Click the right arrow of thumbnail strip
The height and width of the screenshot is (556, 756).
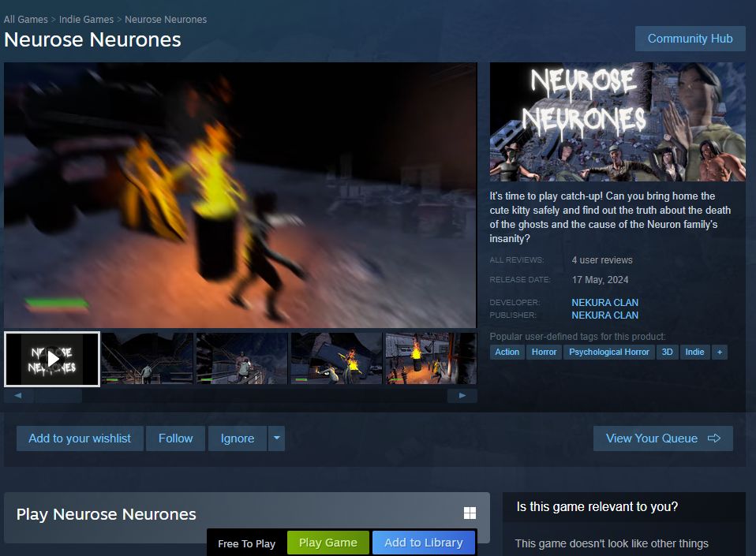click(462, 396)
